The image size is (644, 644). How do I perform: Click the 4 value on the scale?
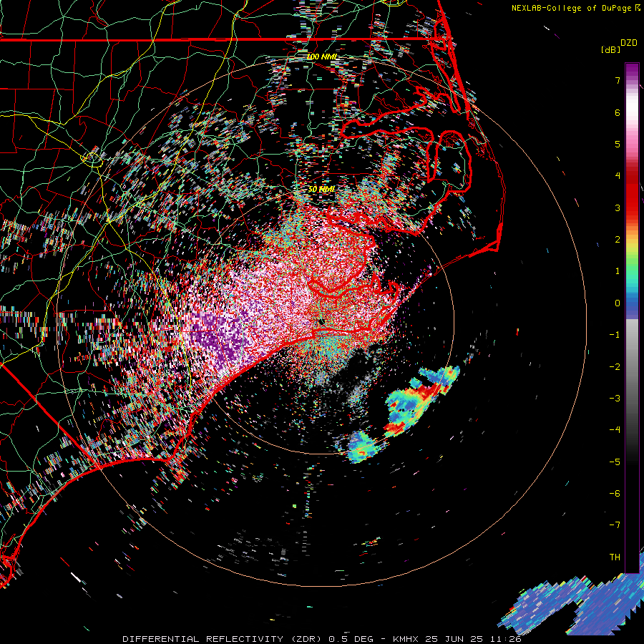click(x=618, y=176)
